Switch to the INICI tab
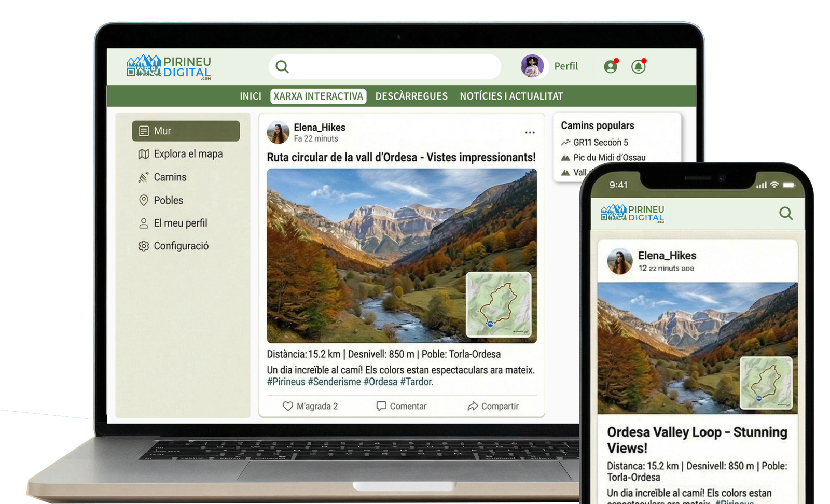This screenshot has width=830, height=504. point(251,96)
